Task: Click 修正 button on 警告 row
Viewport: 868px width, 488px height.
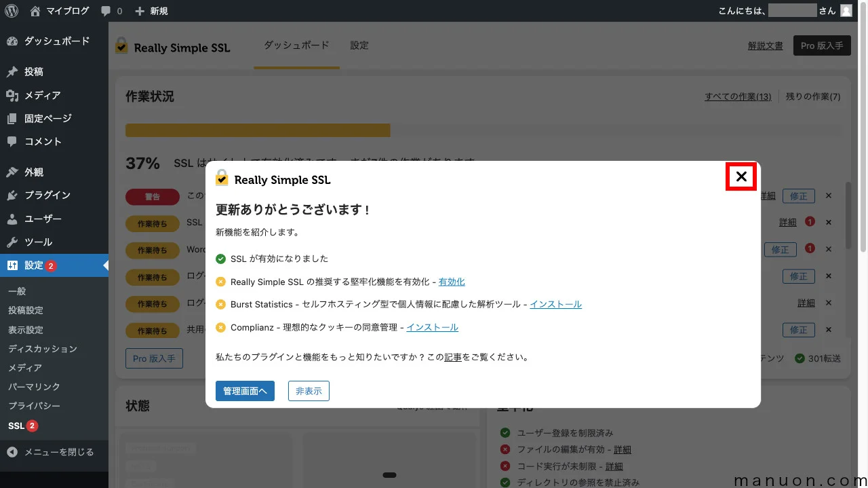Action: coord(798,195)
